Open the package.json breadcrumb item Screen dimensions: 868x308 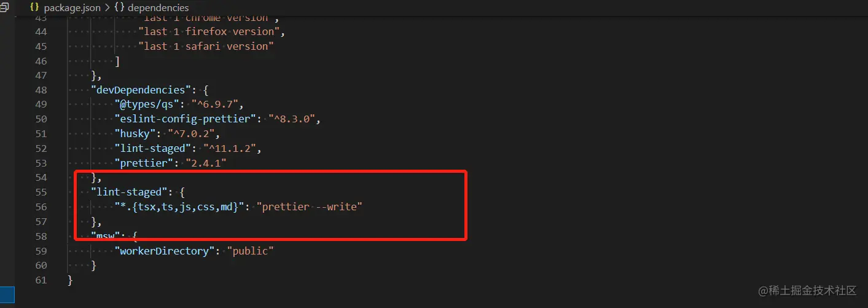click(72, 7)
